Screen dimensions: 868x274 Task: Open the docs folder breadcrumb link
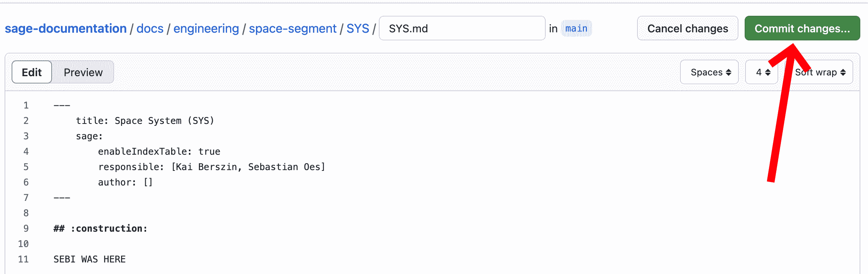click(150, 28)
